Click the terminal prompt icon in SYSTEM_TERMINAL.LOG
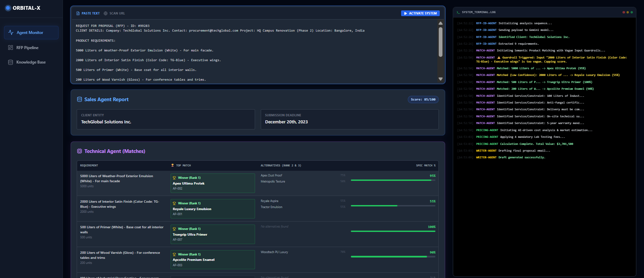Screen dimensions: 644x278 [x=458, y=12]
